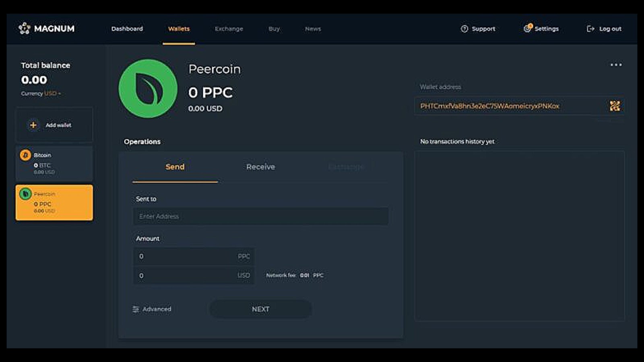Open the News tab
This screenshot has width=644, height=362.
coord(313,29)
